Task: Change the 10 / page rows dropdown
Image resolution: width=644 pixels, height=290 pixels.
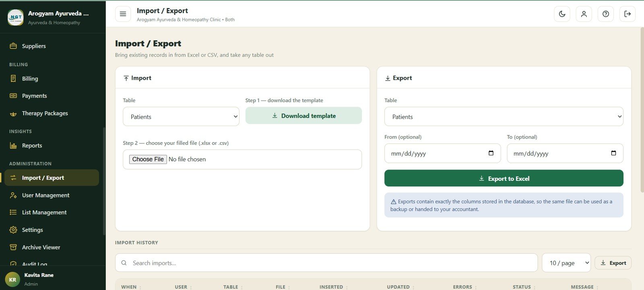Action: 566,263
